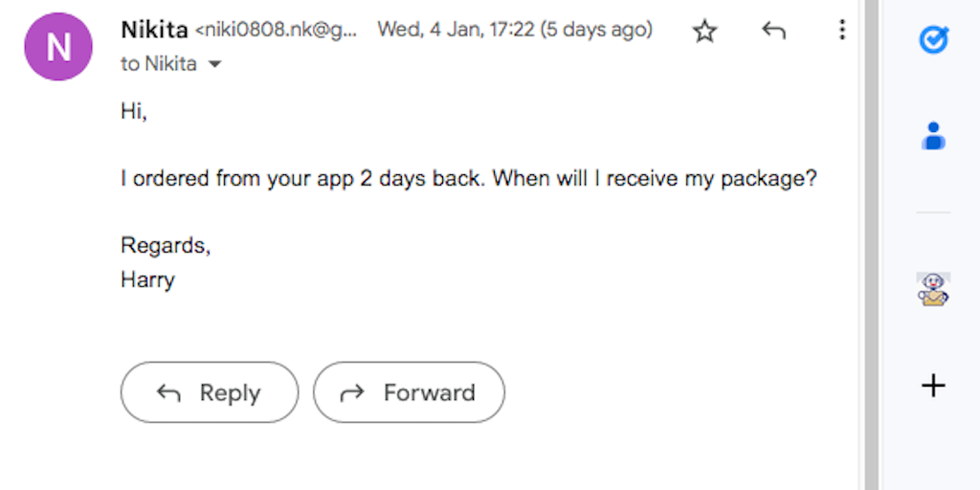
Task: Click the Wed, 4 Jan timestamp
Action: tap(515, 30)
